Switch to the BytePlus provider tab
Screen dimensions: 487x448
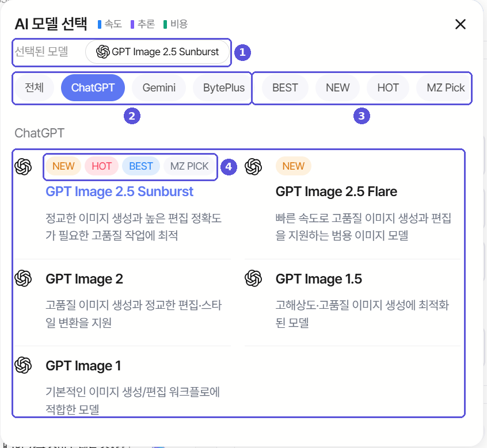[x=223, y=88]
